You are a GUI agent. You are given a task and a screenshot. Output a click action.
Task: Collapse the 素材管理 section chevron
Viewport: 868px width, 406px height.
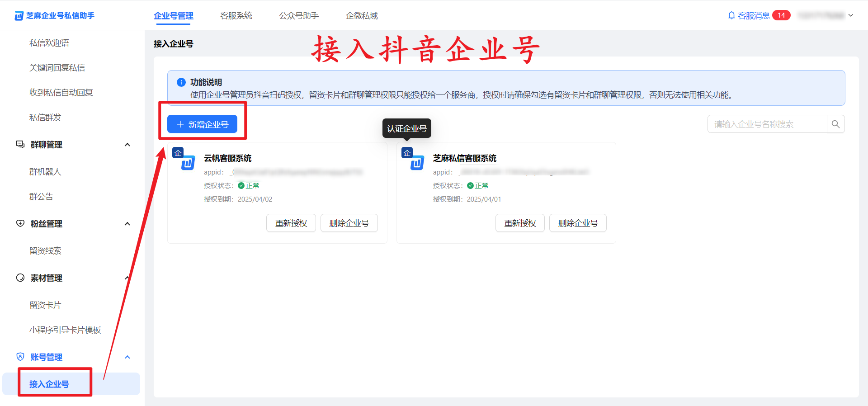(x=127, y=278)
